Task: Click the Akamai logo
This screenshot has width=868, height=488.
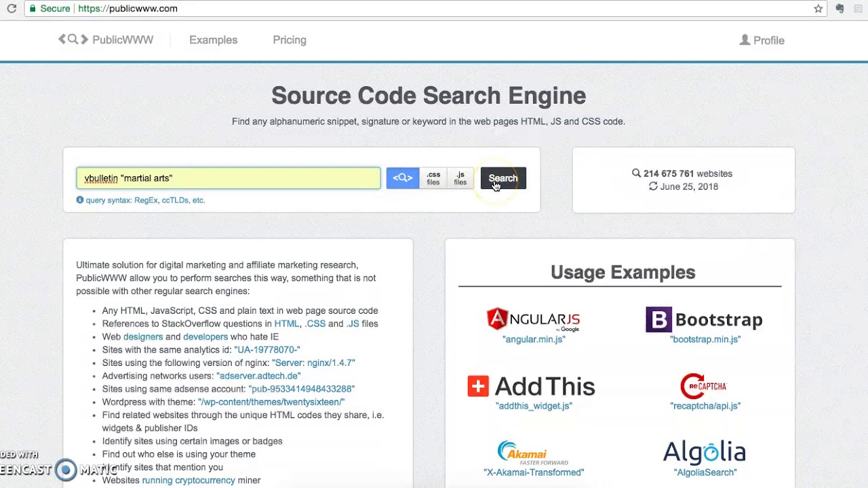Action: coord(533,453)
